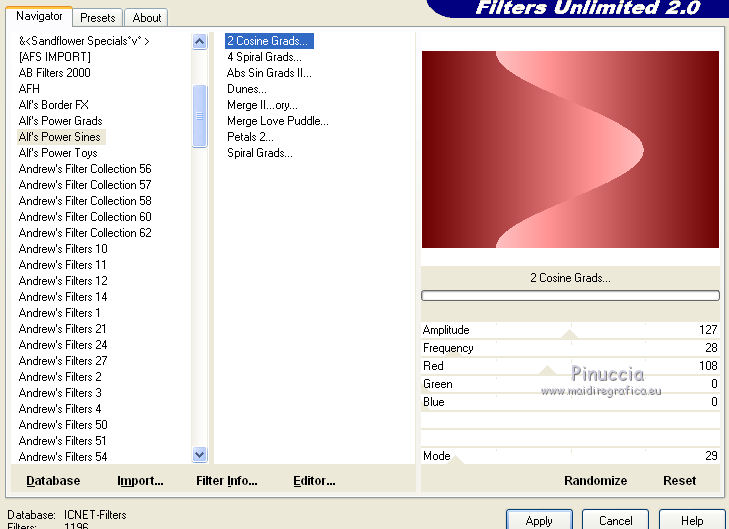Select Andrew's Filters 51
Viewport: 729px width, 529px height.
pyautogui.click(x=62, y=441)
